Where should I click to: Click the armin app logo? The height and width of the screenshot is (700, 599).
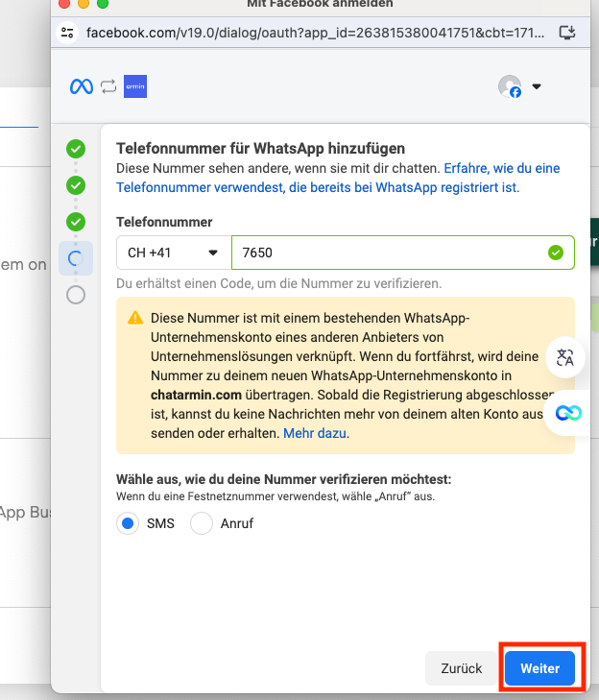[135, 87]
